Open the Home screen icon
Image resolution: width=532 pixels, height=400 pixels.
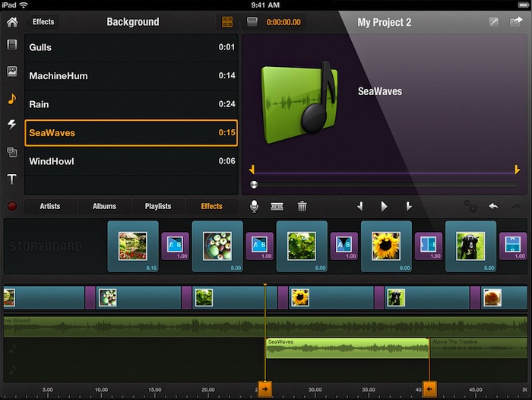coord(12,22)
